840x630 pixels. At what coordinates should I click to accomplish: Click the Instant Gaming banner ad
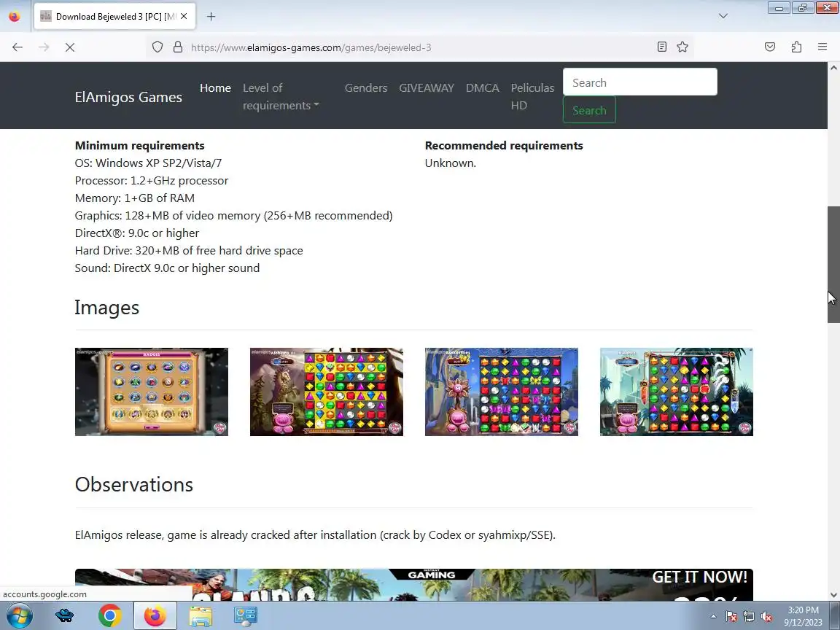[x=413, y=585]
